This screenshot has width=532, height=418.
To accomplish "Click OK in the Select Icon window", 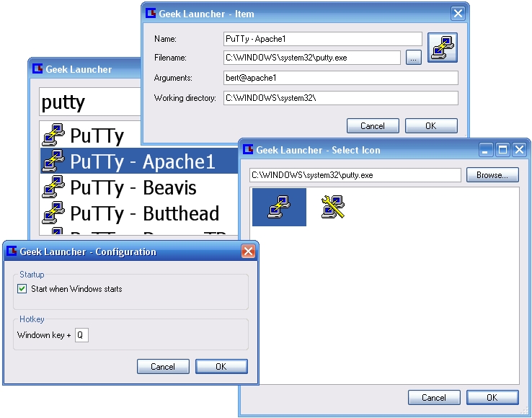I will (x=492, y=397).
